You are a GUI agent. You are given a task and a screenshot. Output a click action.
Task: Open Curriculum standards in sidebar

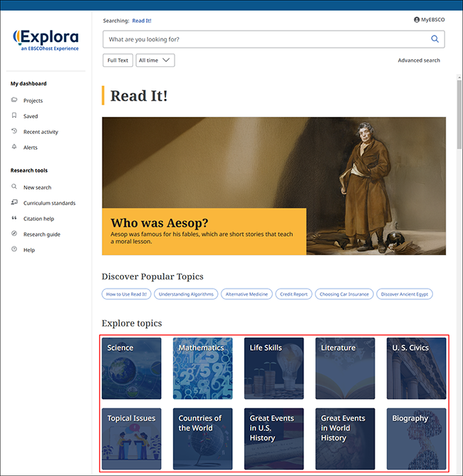(x=49, y=203)
